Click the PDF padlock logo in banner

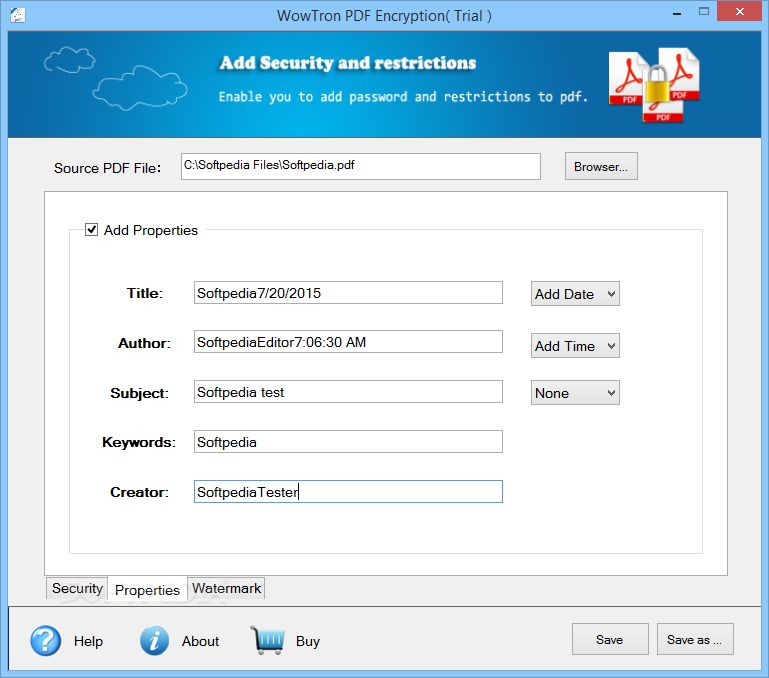(654, 84)
